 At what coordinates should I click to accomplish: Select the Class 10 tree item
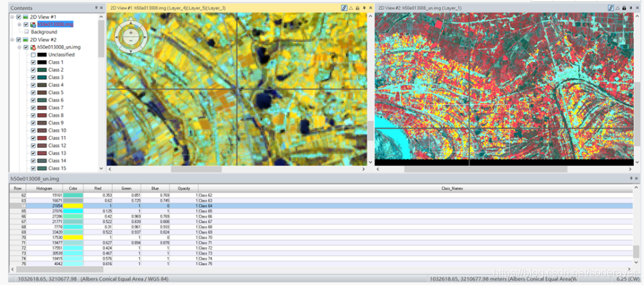tap(57, 131)
